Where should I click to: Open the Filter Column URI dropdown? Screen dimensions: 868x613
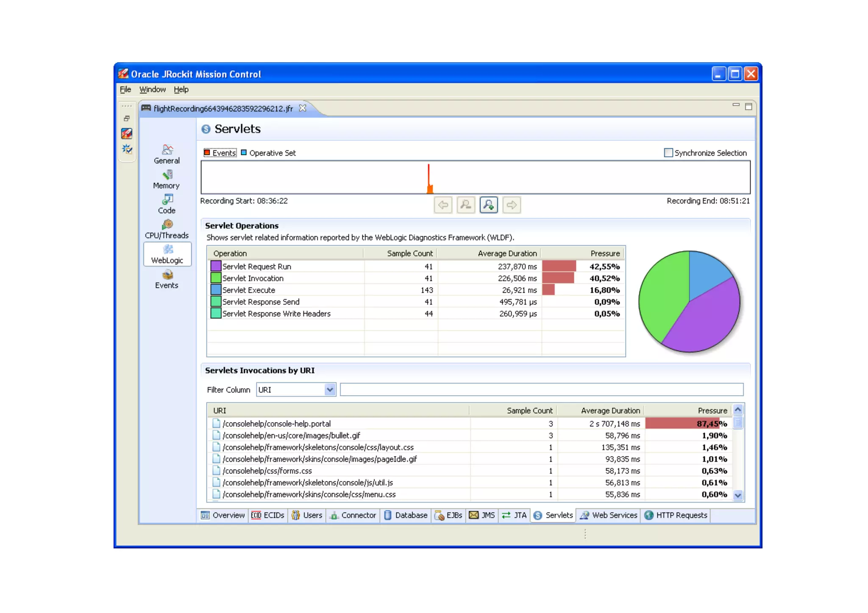coord(330,389)
